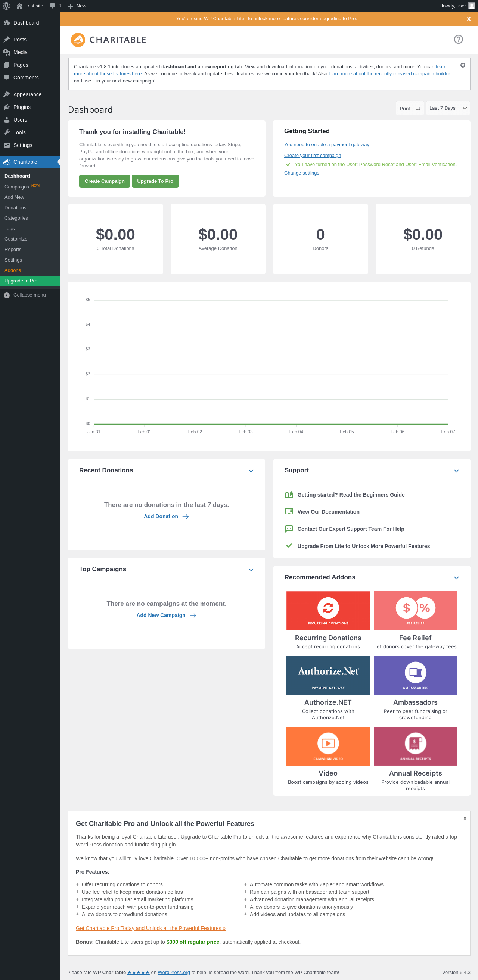This screenshot has width=478, height=980.
Task: Open the user avatar next to Howdy
Action: point(471,6)
